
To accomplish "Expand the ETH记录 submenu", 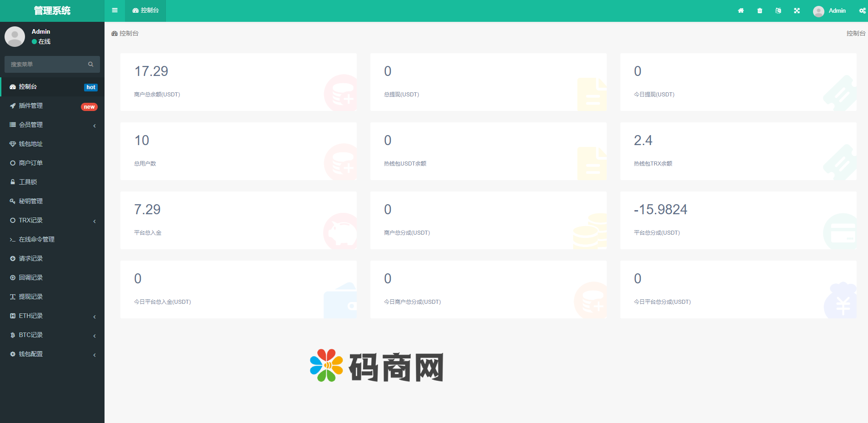I will click(x=52, y=316).
